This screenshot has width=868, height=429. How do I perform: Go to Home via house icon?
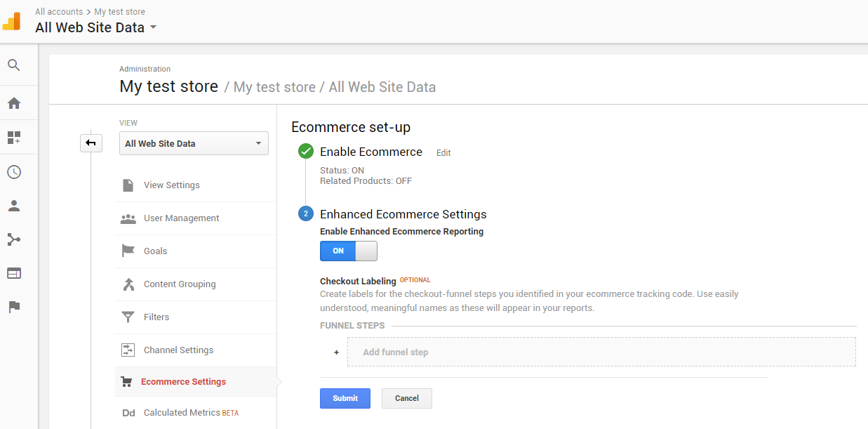tap(14, 103)
